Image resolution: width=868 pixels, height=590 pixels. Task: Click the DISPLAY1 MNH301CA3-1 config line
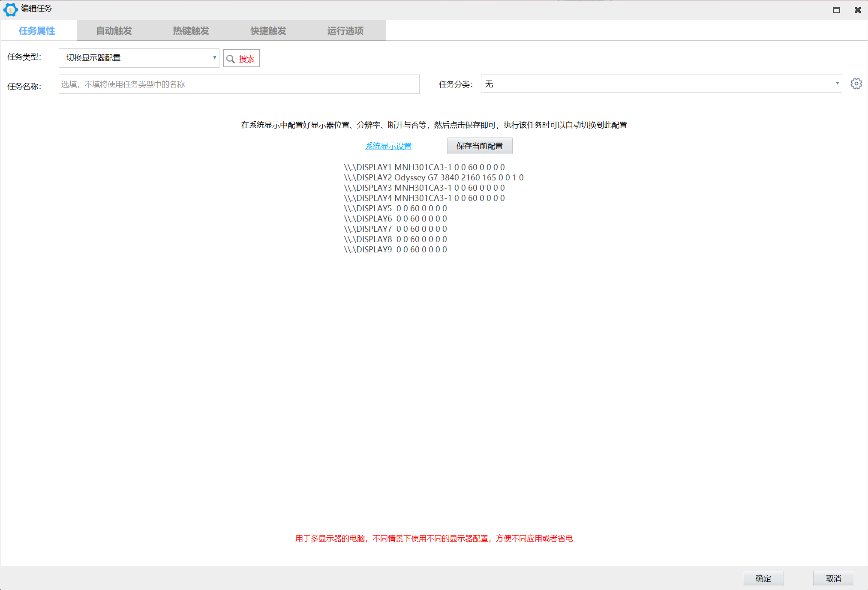(x=424, y=167)
